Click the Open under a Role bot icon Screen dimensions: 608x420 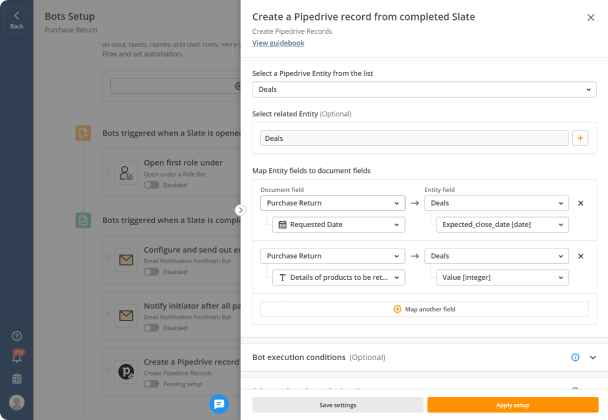click(126, 173)
